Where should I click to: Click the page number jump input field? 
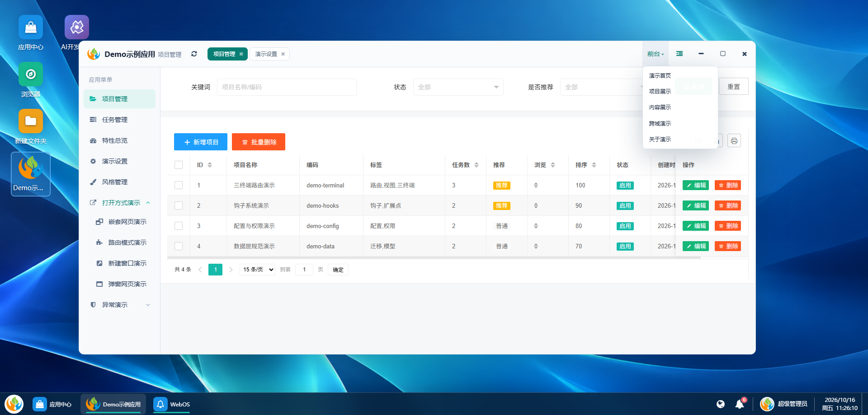[x=304, y=270]
